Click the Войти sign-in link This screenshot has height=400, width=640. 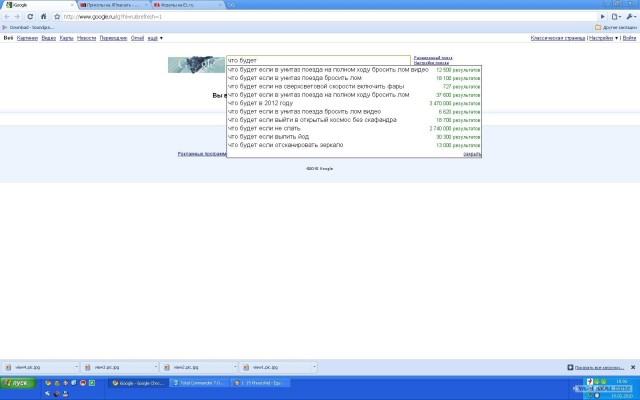pos(629,38)
